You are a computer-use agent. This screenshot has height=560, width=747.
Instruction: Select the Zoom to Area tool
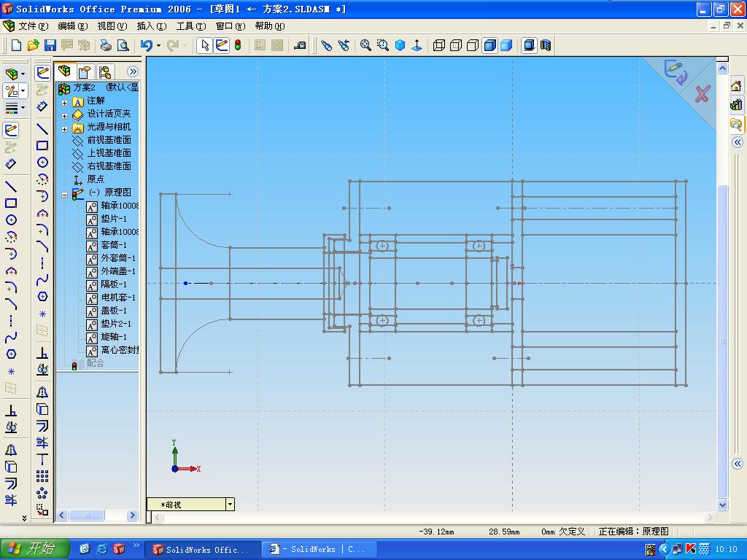click(x=382, y=45)
